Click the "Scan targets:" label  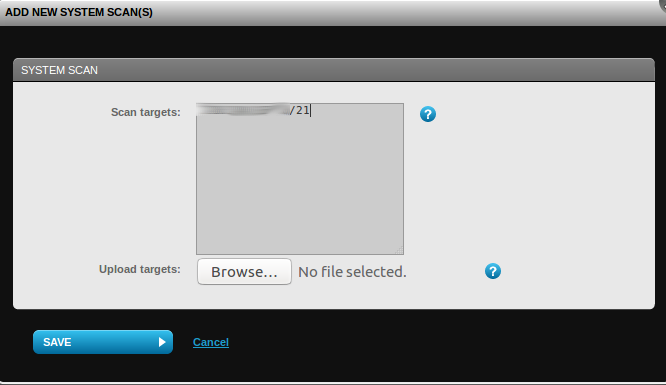(146, 112)
